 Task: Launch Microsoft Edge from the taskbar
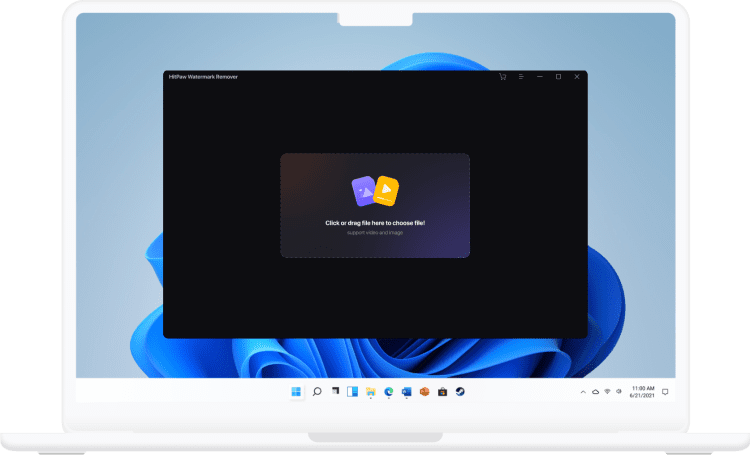tap(388, 392)
